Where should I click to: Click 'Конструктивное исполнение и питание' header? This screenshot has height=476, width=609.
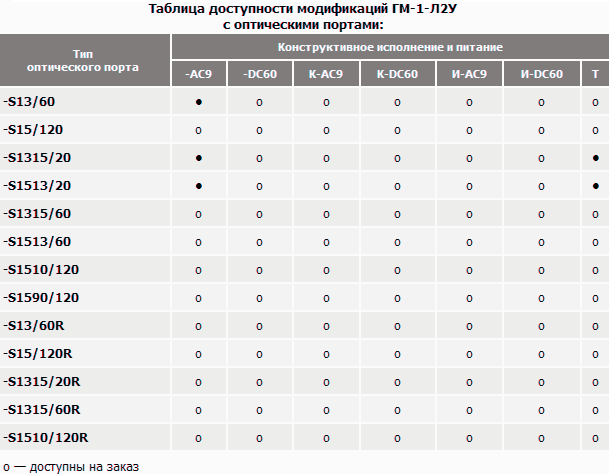click(x=390, y=47)
